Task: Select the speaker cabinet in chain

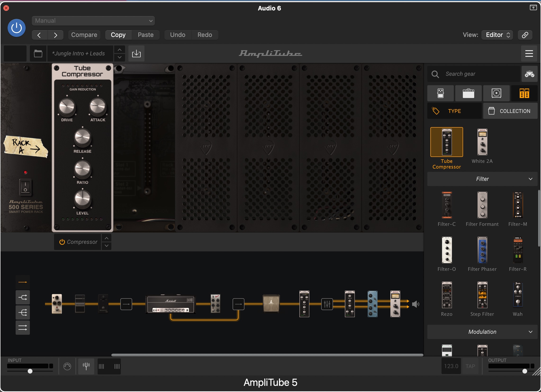Action: tap(271, 303)
